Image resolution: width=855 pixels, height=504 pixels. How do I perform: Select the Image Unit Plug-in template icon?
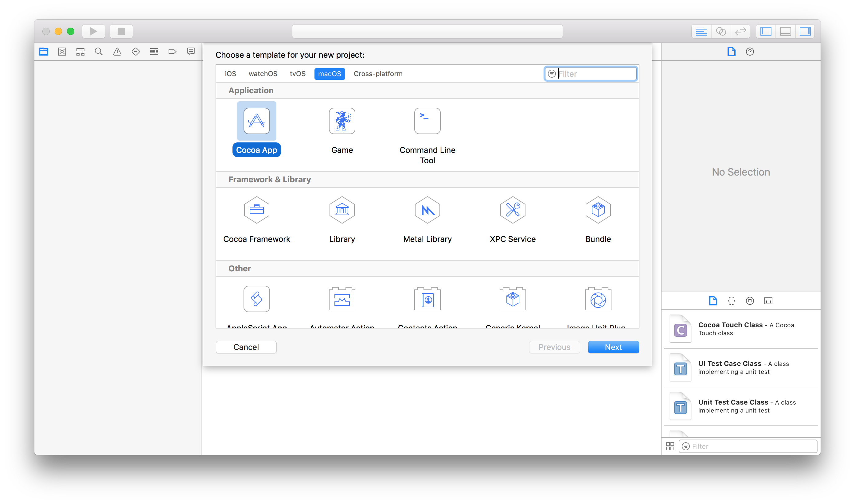click(598, 299)
